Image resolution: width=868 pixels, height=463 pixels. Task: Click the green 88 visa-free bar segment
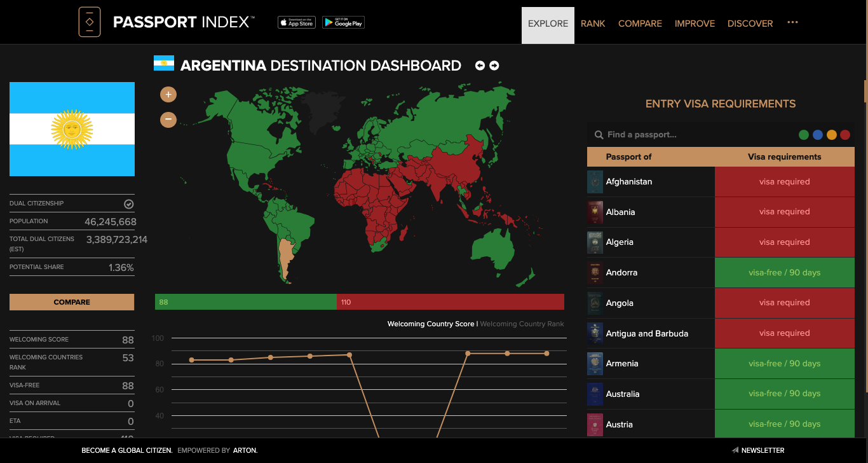coord(246,302)
